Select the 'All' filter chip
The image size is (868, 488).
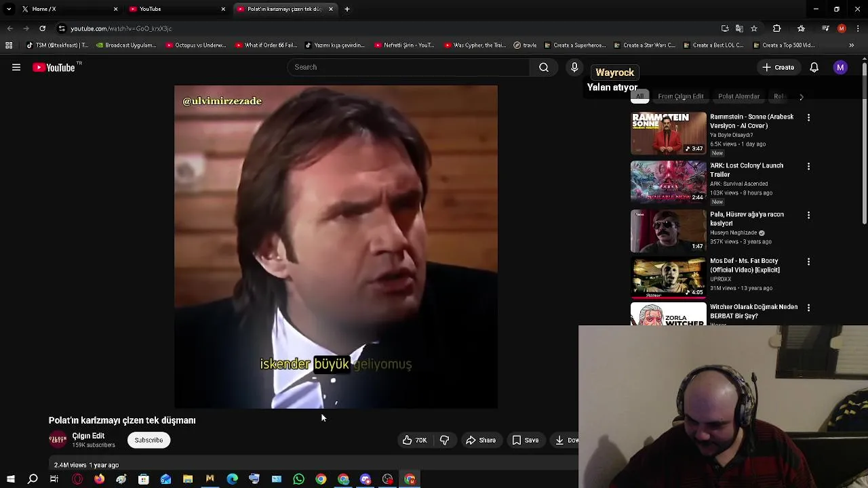[x=639, y=96]
